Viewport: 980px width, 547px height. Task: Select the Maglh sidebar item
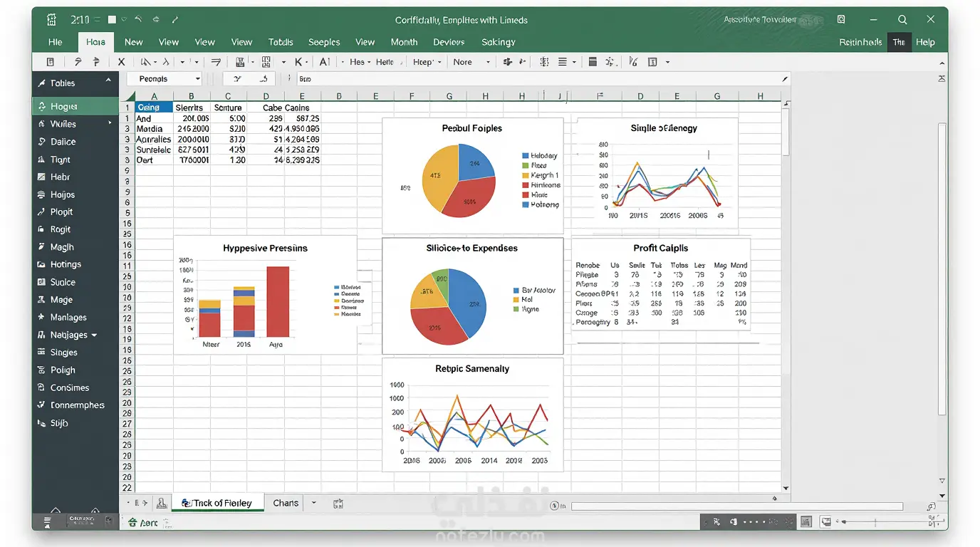coord(75,247)
